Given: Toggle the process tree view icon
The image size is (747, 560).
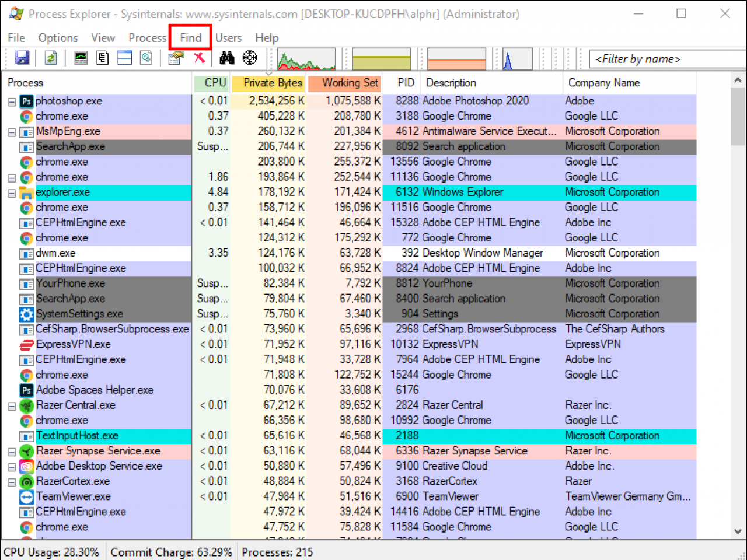Looking at the screenshot, I should (103, 58).
